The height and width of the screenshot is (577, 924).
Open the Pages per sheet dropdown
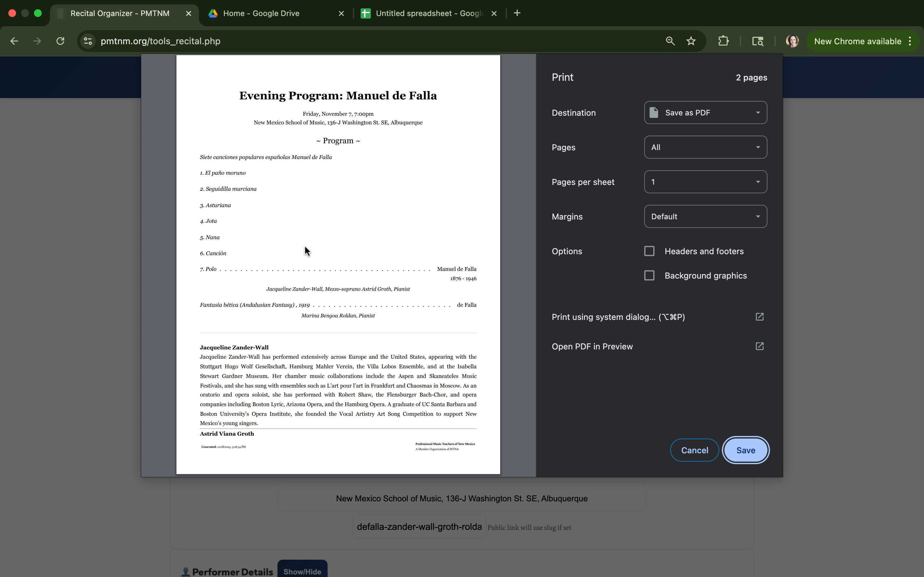[705, 182]
